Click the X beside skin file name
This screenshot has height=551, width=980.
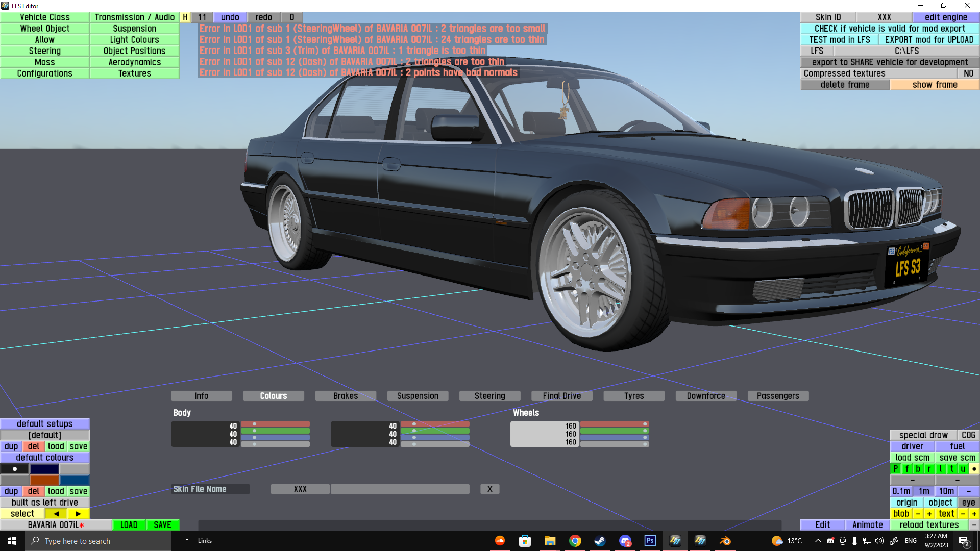[489, 489]
